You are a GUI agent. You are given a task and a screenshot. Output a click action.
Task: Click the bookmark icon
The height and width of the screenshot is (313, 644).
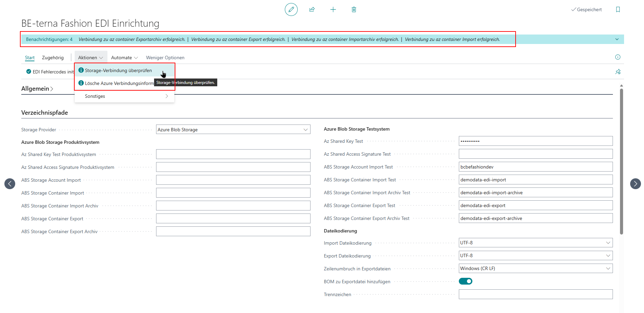click(618, 9)
